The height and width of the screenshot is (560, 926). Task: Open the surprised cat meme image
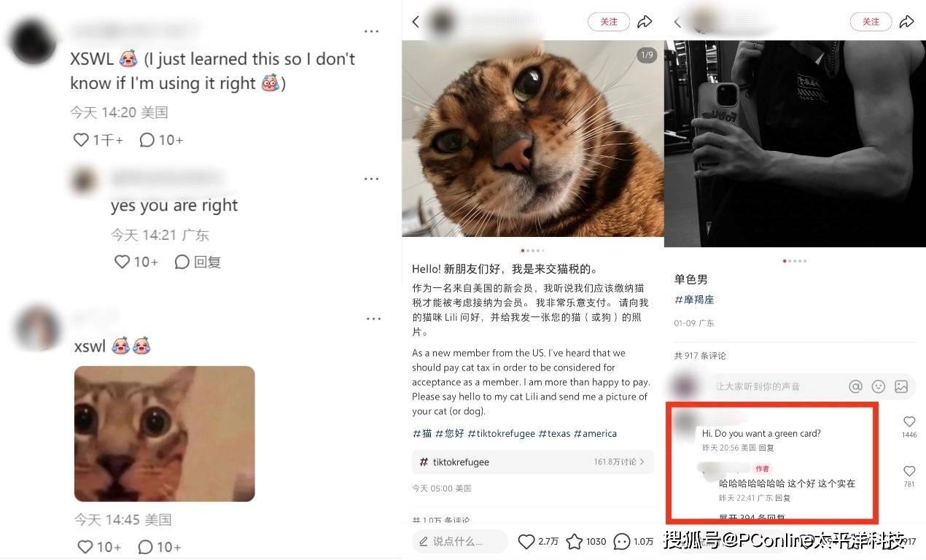tap(165, 434)
